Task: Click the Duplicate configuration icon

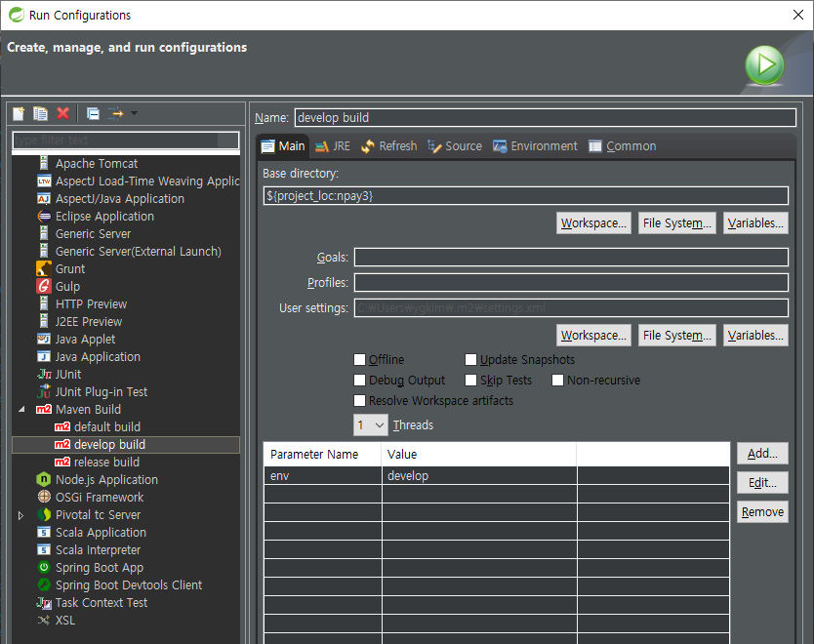Action: pyautogui.click(x=40, y=113)
